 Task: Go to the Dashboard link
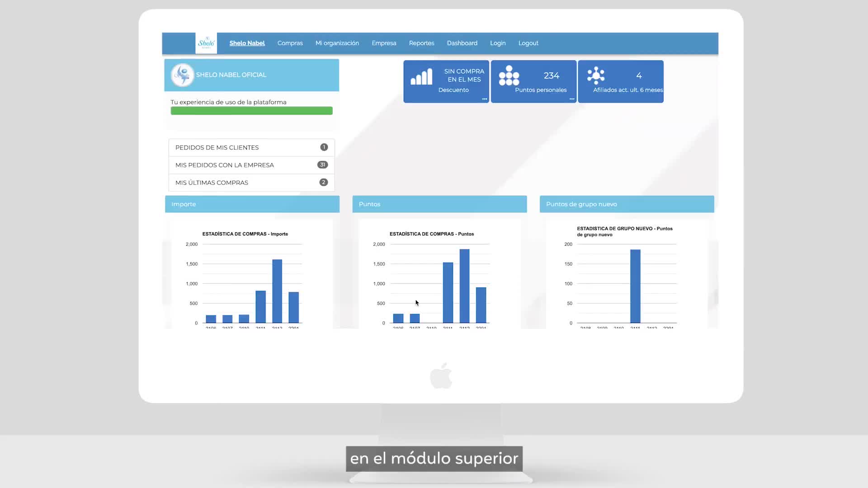(x=462, y=43)
